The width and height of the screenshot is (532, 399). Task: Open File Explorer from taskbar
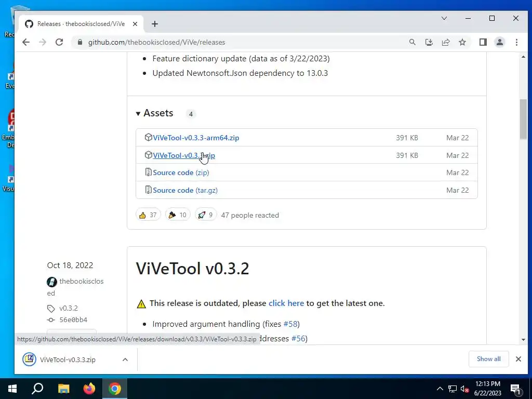coord(63,389)
